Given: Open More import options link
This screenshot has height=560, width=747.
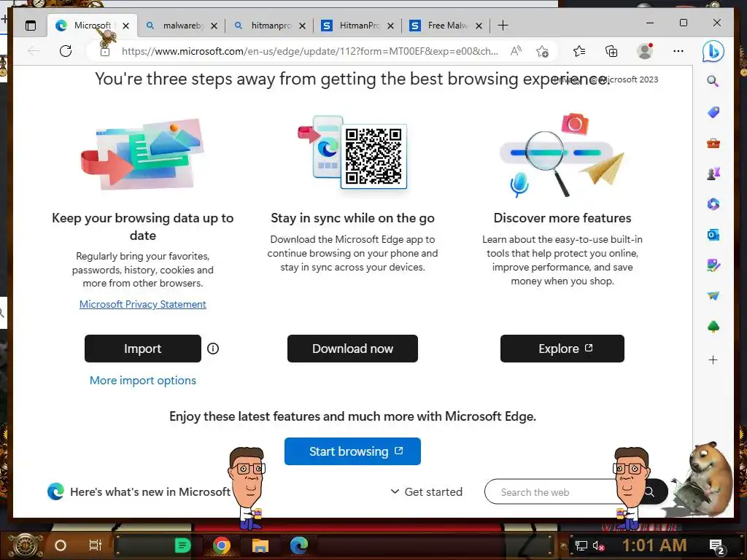Looking at the screenshot, I should [x=143, y=381].
